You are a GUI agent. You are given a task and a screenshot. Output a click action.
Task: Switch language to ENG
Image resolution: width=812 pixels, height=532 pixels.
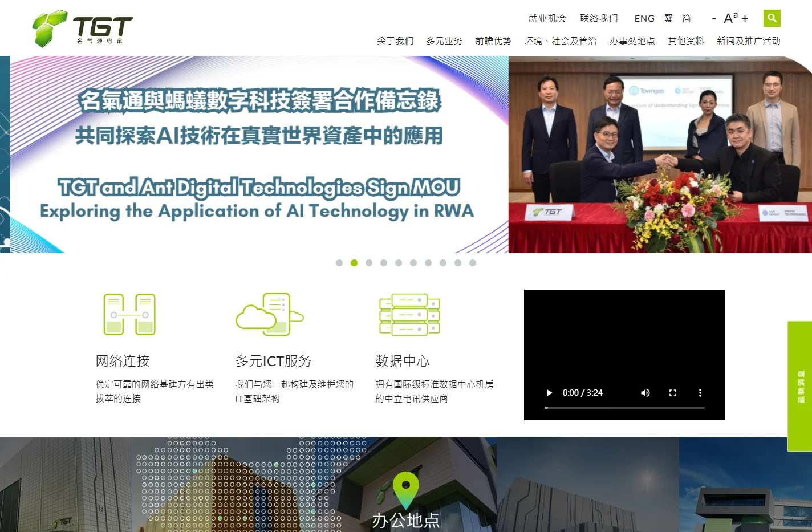pyautogui.click(x=644, y=18)
